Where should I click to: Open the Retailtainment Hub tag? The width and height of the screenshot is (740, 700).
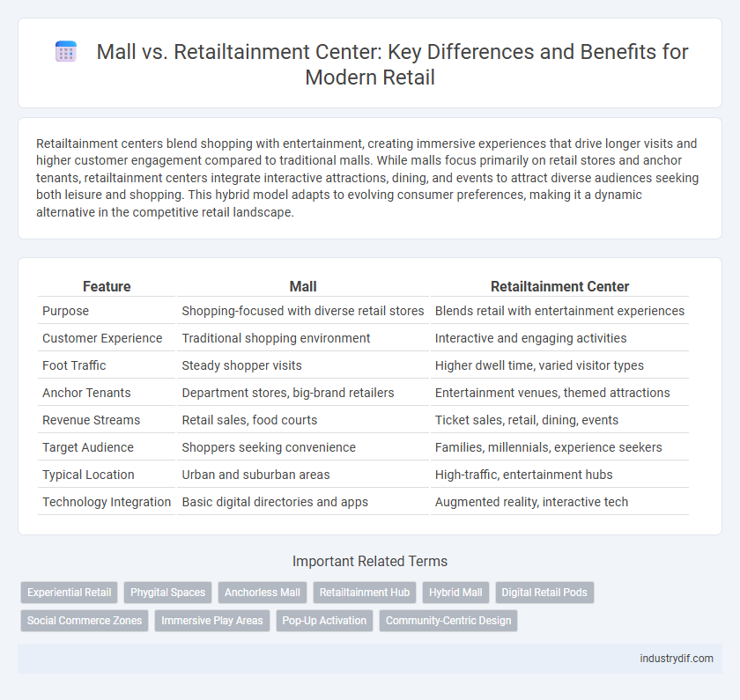tap(365, 593)
